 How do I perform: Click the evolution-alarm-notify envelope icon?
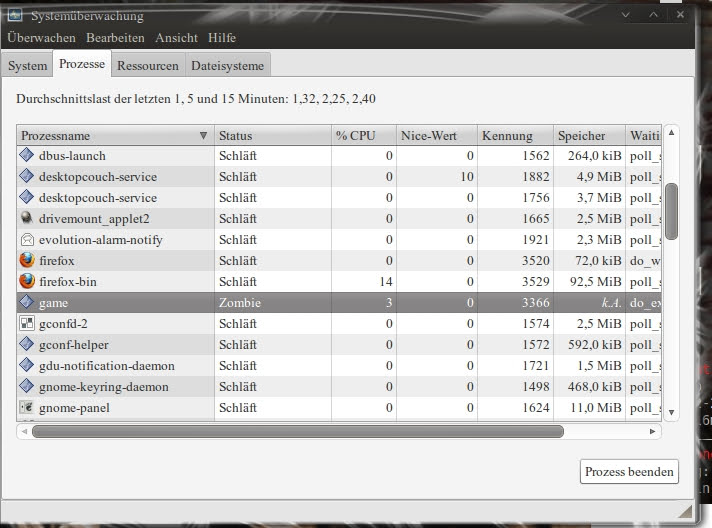click(x=27, y=240)
